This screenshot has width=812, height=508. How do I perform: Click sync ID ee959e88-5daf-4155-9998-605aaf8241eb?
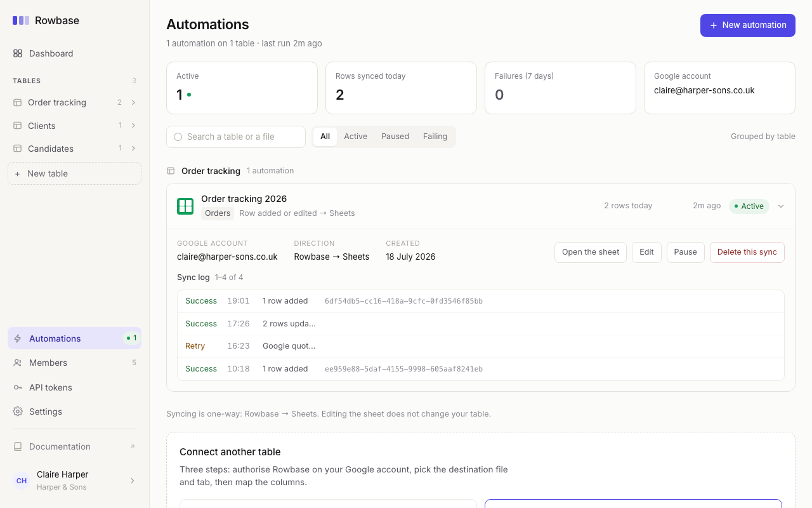[x=403, y=369]
